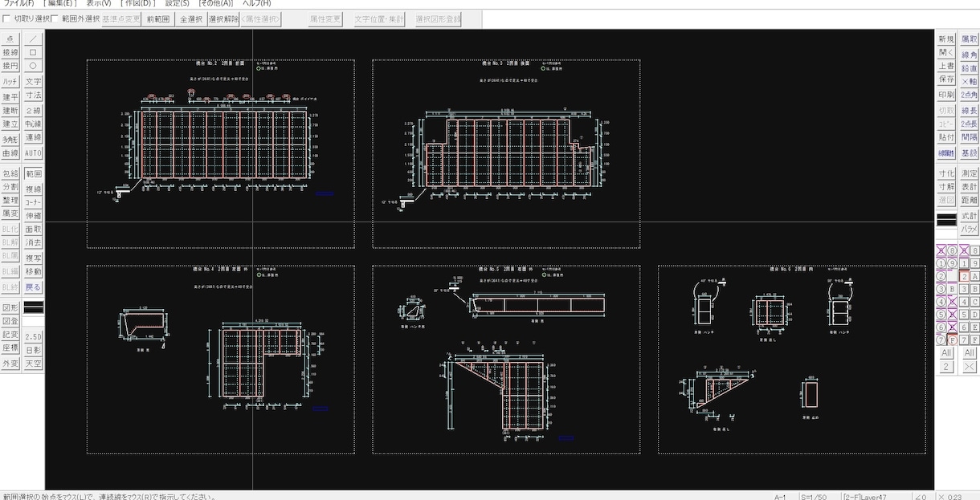Screen dimensions: 980x500
Task: Enable the 切取り選択 checkbox
Action: (8, 19)
